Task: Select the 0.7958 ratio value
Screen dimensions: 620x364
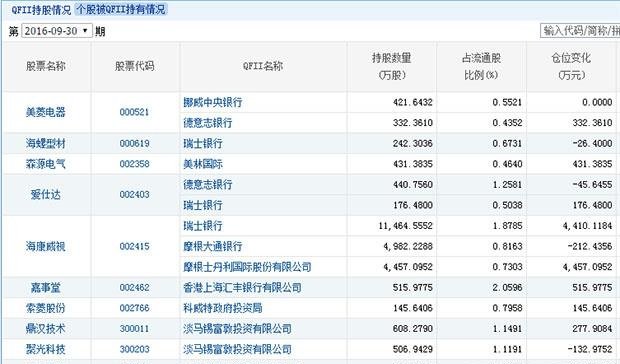Action: (507, 308)
